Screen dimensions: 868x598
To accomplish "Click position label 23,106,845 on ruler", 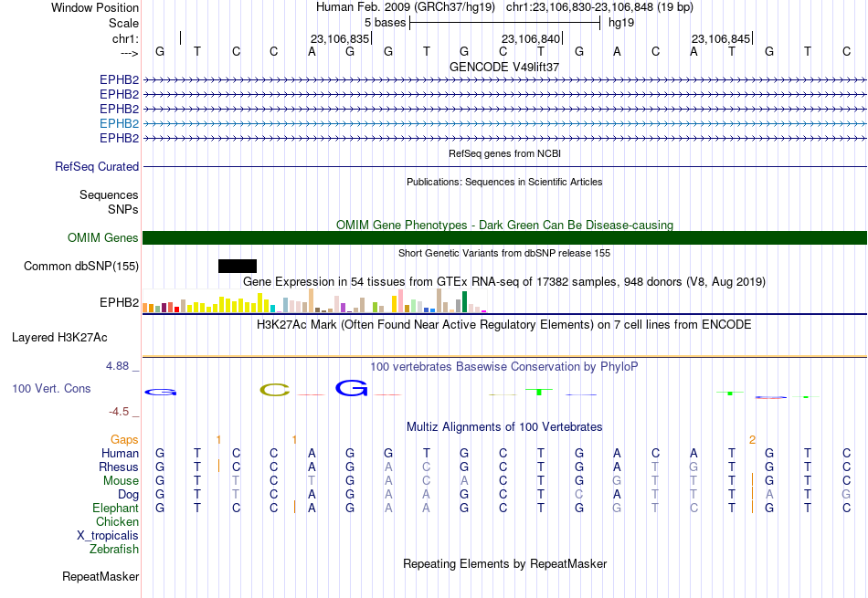I will coord(721,38).
